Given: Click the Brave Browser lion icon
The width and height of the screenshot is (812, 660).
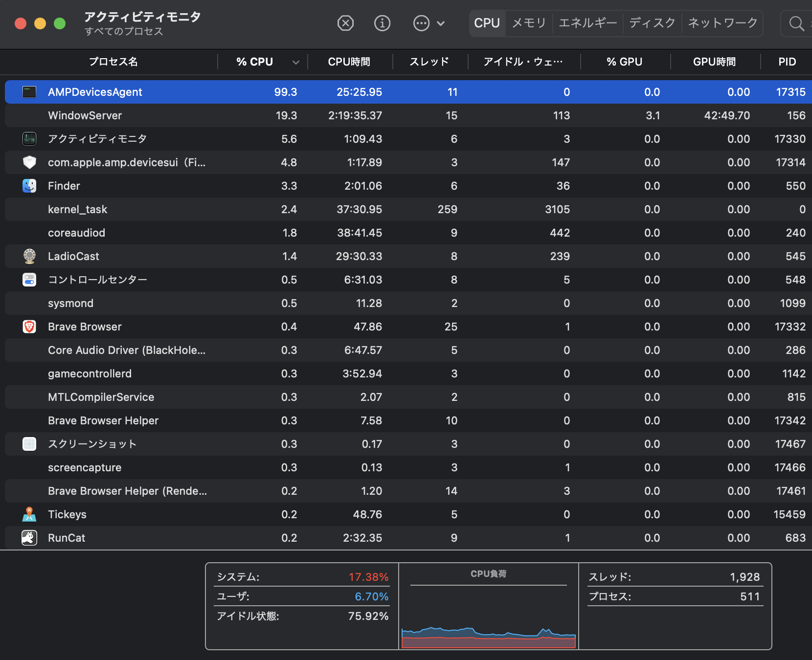Looking at the screenshot, I should pyautogui.click(x=29, y=327).
